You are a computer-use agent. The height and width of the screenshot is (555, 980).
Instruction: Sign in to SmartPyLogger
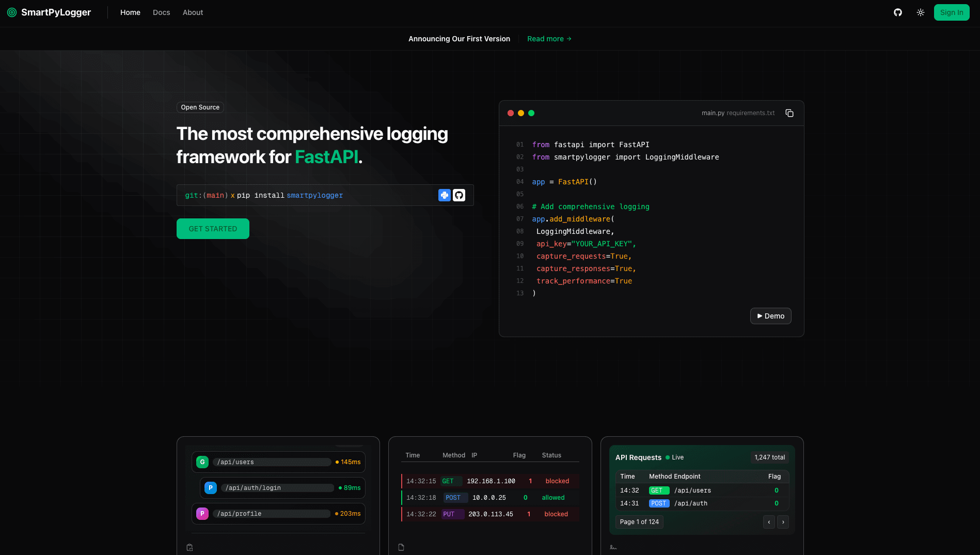(x=952, y=12)
